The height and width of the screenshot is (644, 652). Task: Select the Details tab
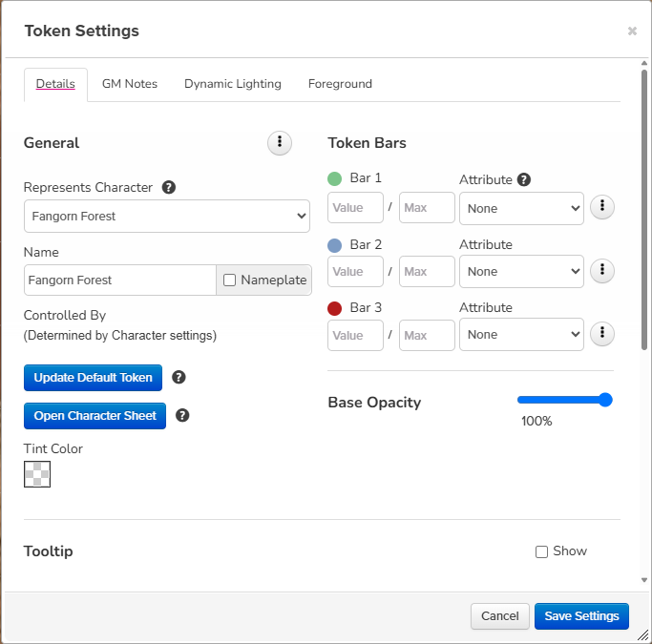55,84
